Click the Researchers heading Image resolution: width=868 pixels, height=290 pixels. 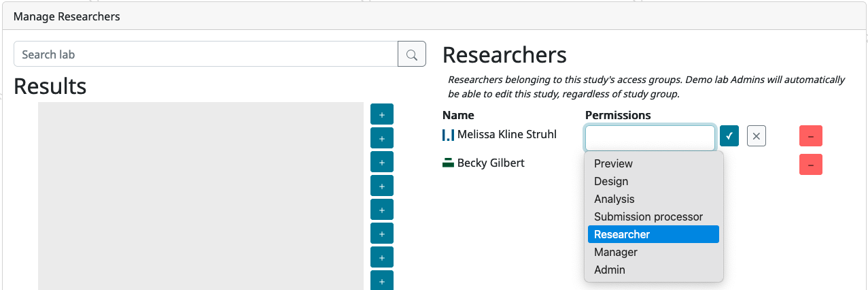504,55
